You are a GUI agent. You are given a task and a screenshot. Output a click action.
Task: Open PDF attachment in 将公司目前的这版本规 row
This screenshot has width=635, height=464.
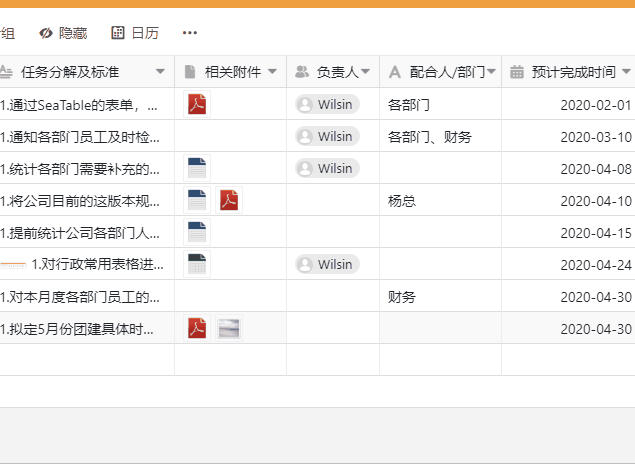[x=229, y=200]
